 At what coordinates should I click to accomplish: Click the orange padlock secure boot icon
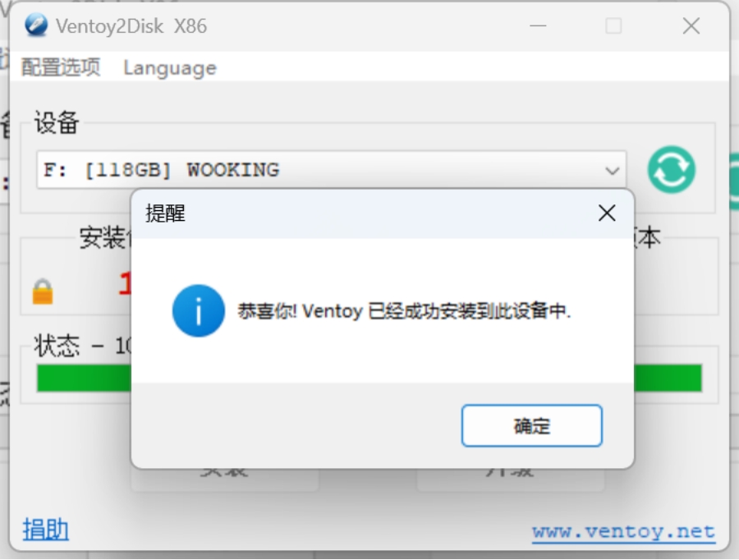pyautogui.click(x=43, y=291)
